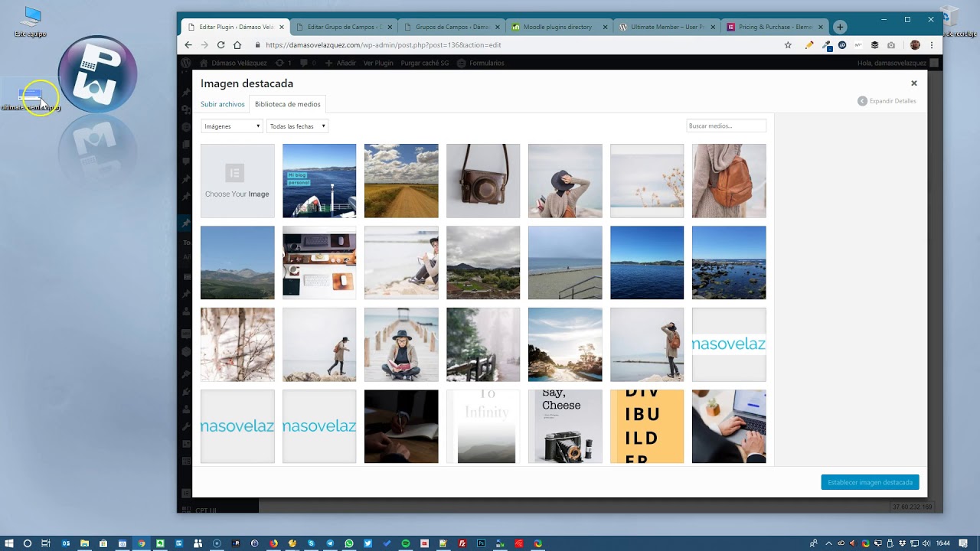Select the Say, Cheese camera thumbnail
Image resolution: width=980 pixels, height=551 pixels.
pyautogui.click(x=565, y=426)
